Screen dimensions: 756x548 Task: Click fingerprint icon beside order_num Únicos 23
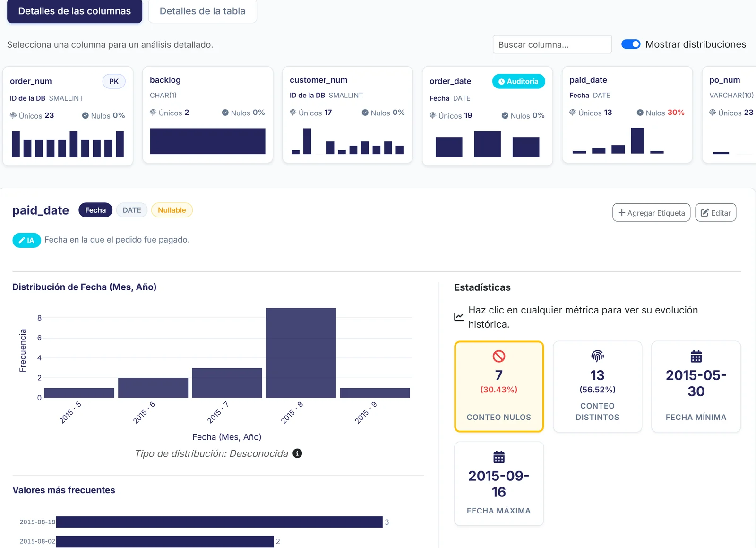13,115
